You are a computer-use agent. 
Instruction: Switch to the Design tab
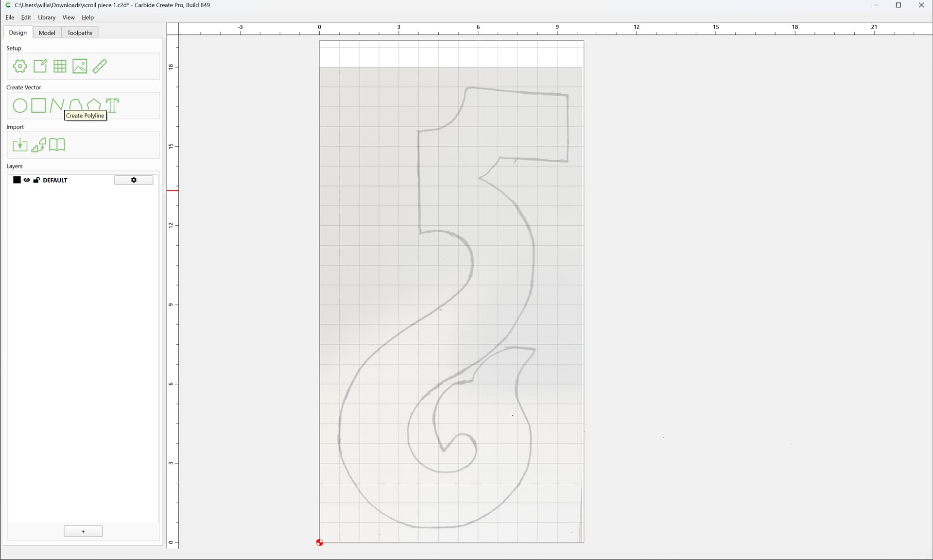click(x=18, y=33)
